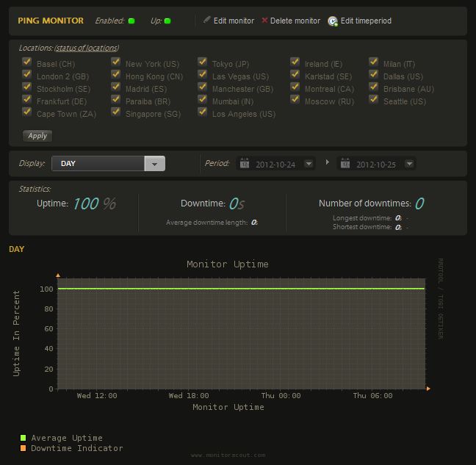Screen dimensions: 476x465
Task: Expand the 2012-10-24 start date dropdown
Action: [309, 164]
